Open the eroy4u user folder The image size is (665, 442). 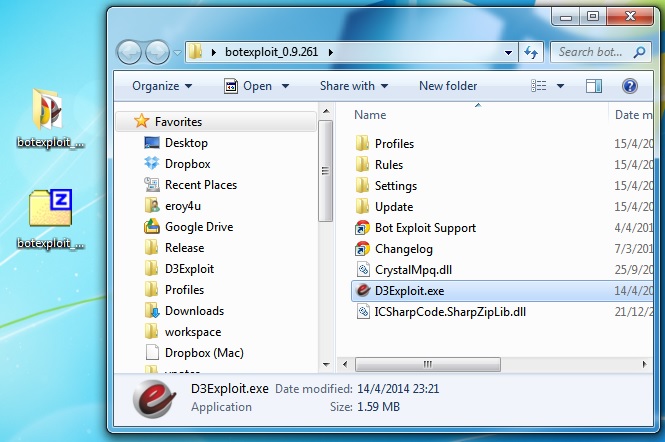tap(183, 206)
